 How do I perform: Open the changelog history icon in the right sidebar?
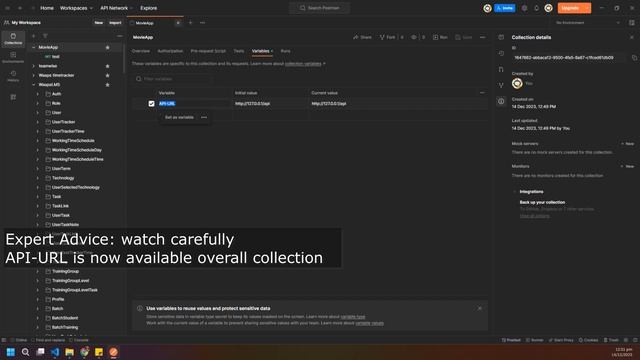(x=501, y=53)
